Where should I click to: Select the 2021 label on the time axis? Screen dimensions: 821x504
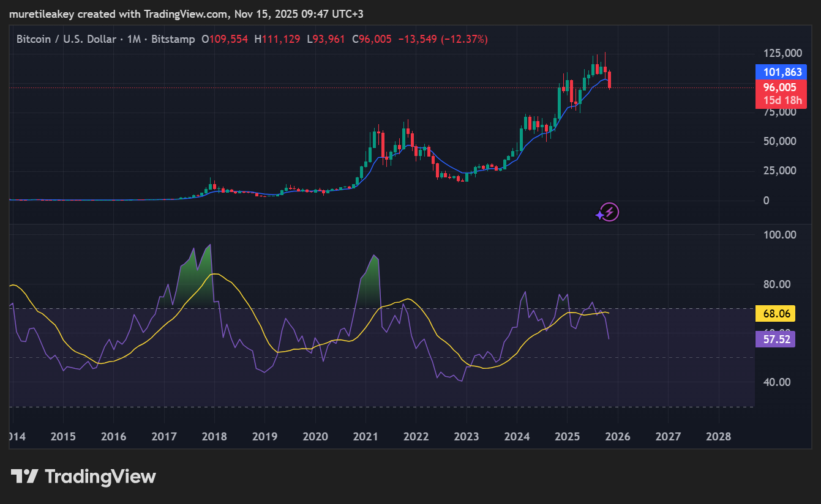[366, 437]
